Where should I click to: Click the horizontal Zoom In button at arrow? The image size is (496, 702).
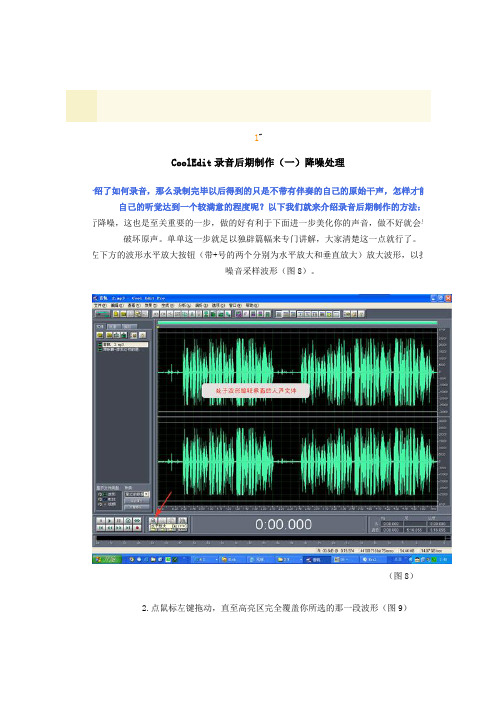pos(153,521)
